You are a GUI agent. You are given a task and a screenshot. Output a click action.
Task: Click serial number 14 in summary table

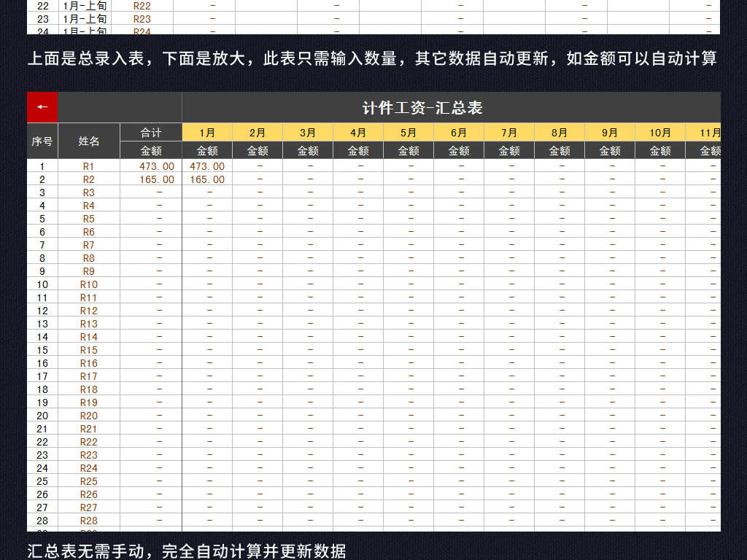click(x=42, y=337)
